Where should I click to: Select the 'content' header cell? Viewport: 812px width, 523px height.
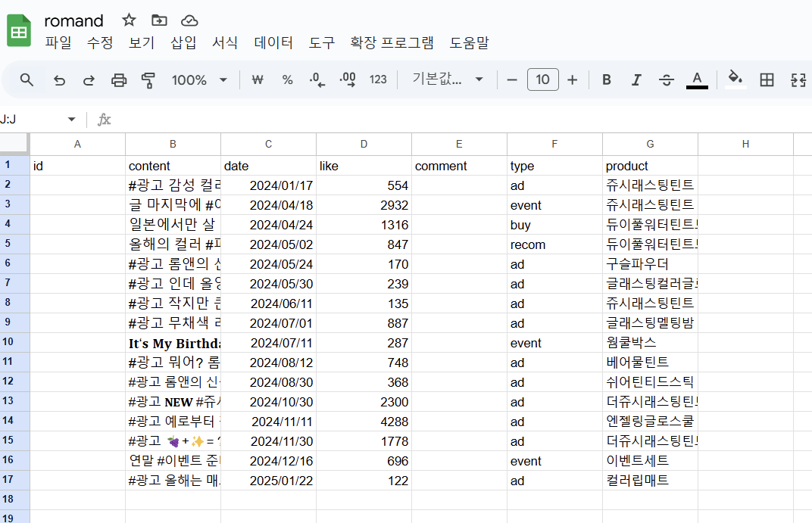[x=173, y=166]
